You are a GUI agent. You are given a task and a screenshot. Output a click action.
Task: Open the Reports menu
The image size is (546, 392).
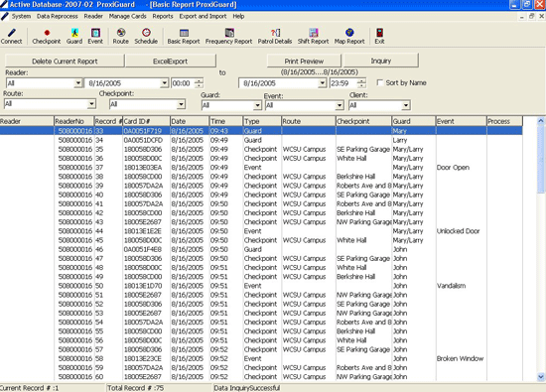point(163,16)
